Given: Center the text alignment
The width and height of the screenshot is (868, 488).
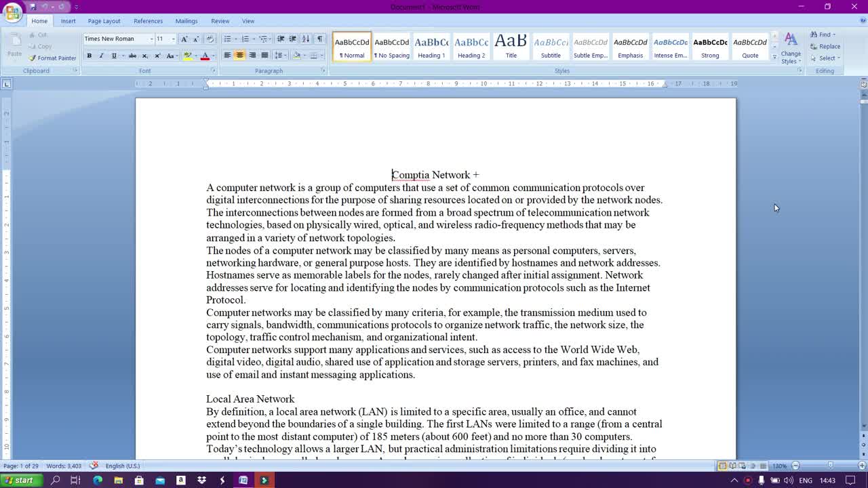Looking at the screenshot, I should tap(239, 56).
